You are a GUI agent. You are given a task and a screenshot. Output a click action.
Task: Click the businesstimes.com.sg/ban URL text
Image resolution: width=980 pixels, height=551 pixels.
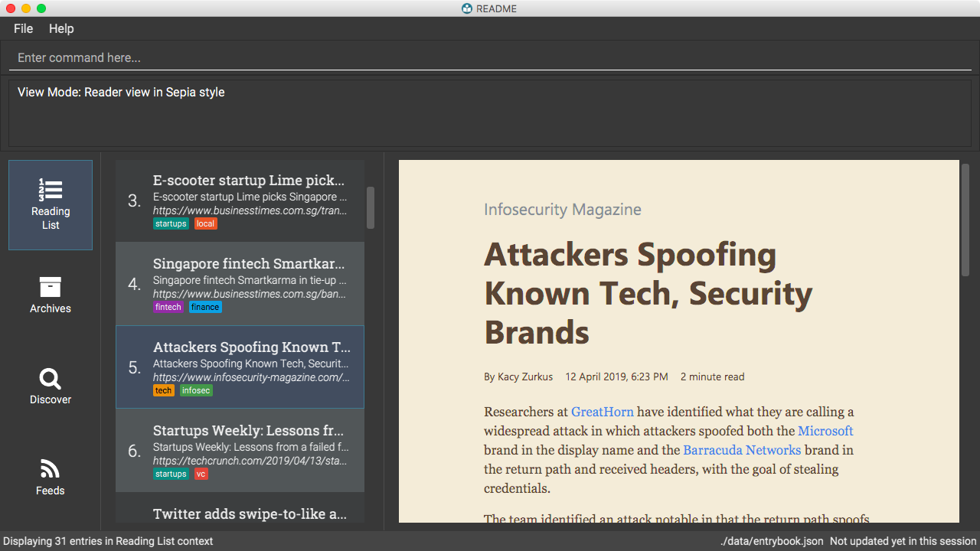click(250, 294)
